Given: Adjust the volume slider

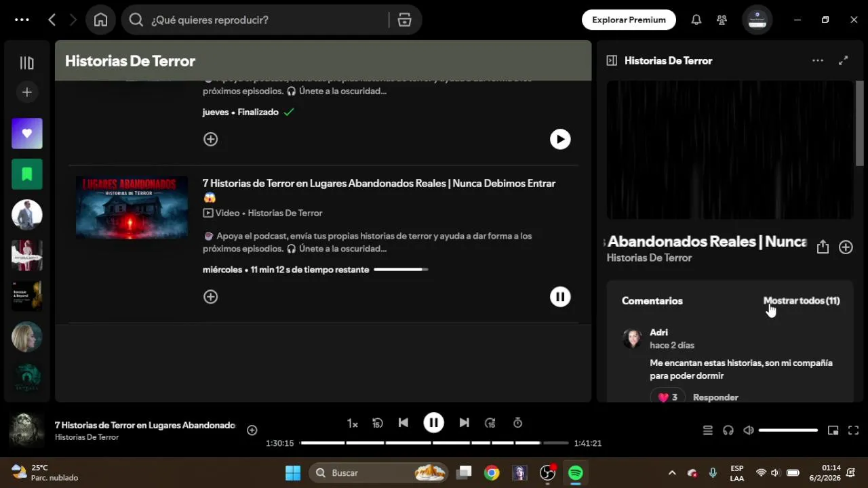Looking at the screenshot, I should (x=788, y=430).
